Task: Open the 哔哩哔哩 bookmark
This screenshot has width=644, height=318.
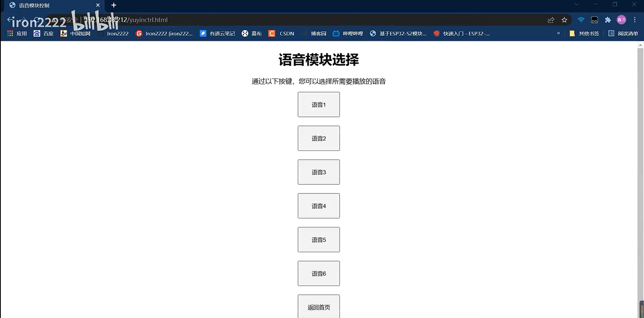Action: 348,34
